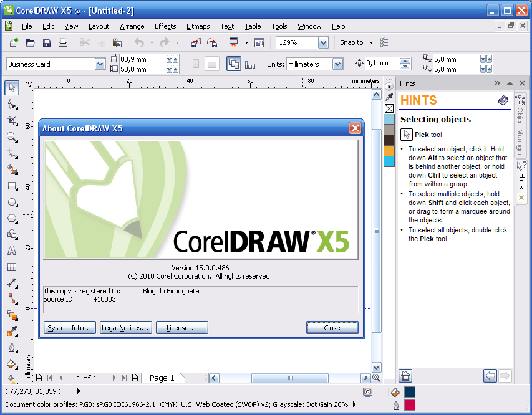This screenshot has height=415, width=532.
Task: Select the Outline Pen tool
Action: pyautogui.click(x=12, y=348)
